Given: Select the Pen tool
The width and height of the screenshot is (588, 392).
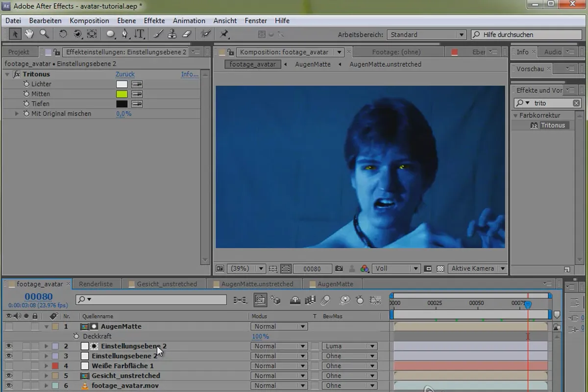Looking at the screenshot, I should (x=125, y=34).
